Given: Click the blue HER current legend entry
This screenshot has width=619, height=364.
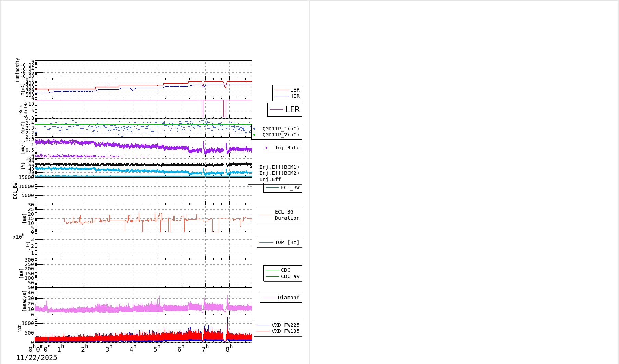Looking at the screenshot, I should pyautogui.click(x=287, y=96).
